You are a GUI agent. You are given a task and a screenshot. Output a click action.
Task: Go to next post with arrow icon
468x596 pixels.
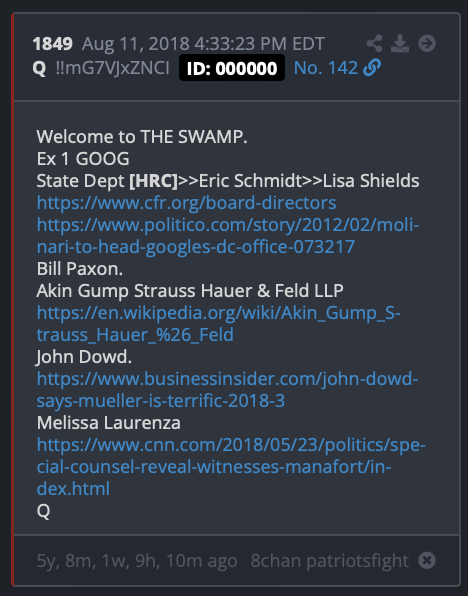427,43
